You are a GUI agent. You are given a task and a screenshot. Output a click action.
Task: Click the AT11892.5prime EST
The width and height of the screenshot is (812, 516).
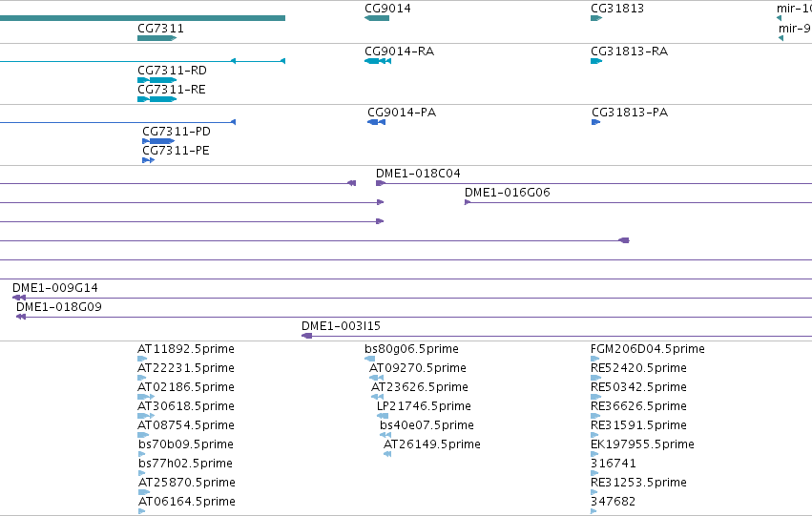pos(142,359)
